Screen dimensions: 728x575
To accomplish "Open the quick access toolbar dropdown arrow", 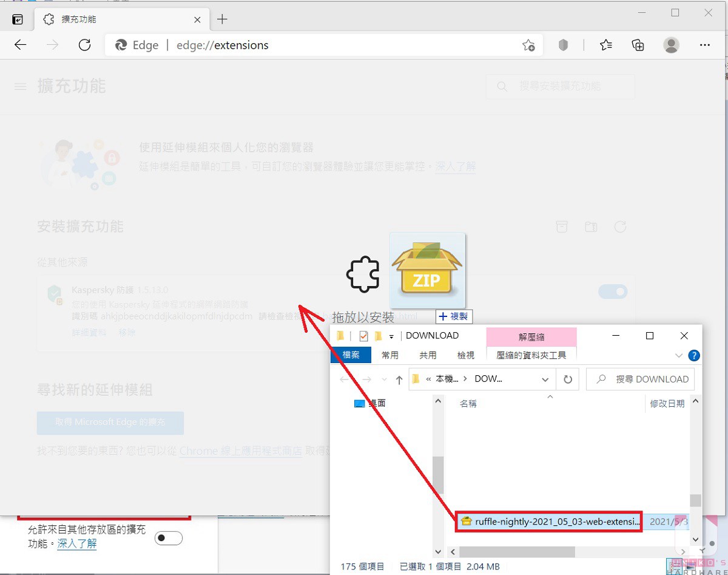I will click(x=392, y=336).
